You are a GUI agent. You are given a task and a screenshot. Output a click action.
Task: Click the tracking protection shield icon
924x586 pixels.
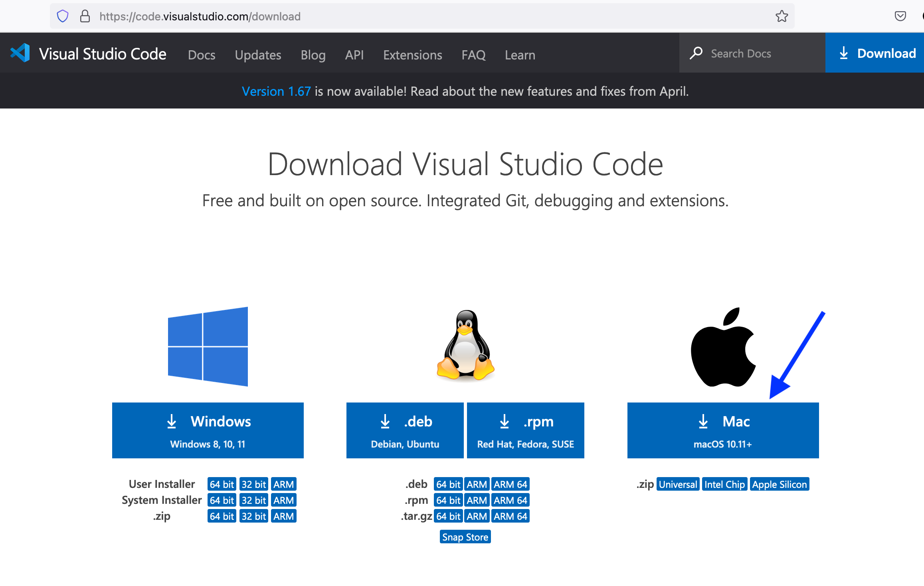[63, 16]
